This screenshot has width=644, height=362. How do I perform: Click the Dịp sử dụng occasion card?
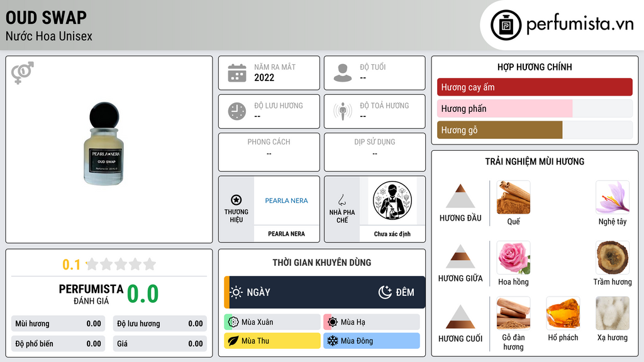point(375,152)
